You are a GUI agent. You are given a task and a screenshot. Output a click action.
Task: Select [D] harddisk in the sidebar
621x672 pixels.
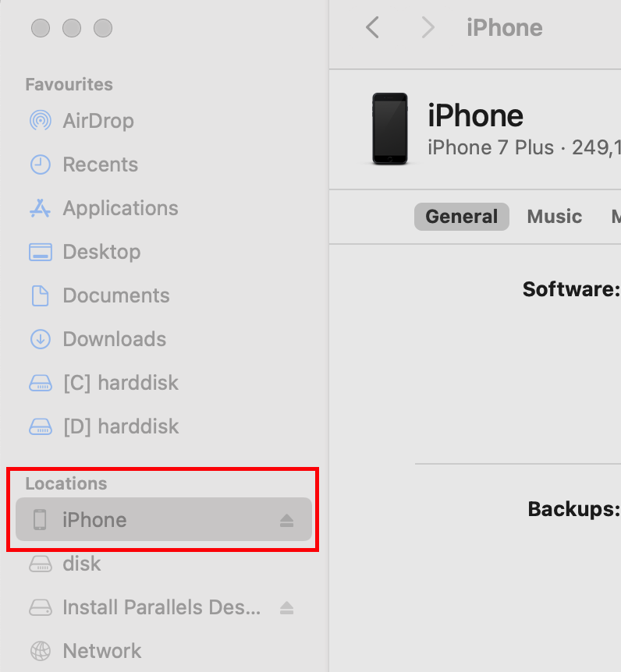pyautogui.click(x=120, y=426)
